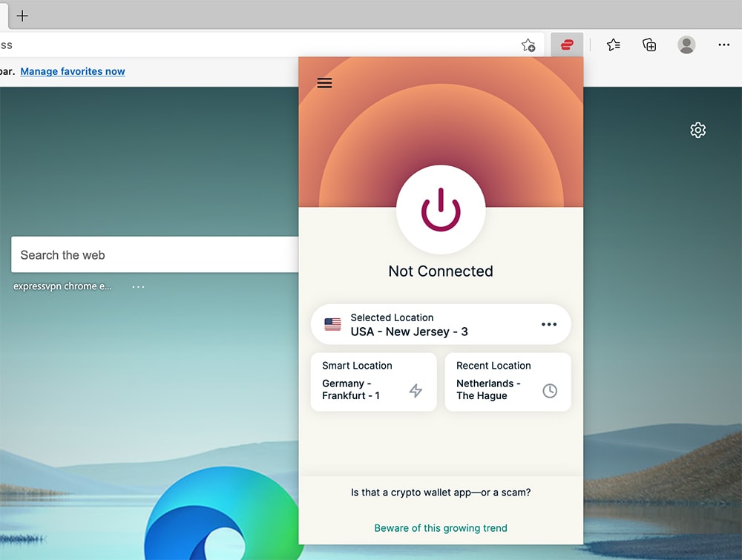
Task: Open the three dots beside the expressvpn suggestion
Action: [138, 286]
